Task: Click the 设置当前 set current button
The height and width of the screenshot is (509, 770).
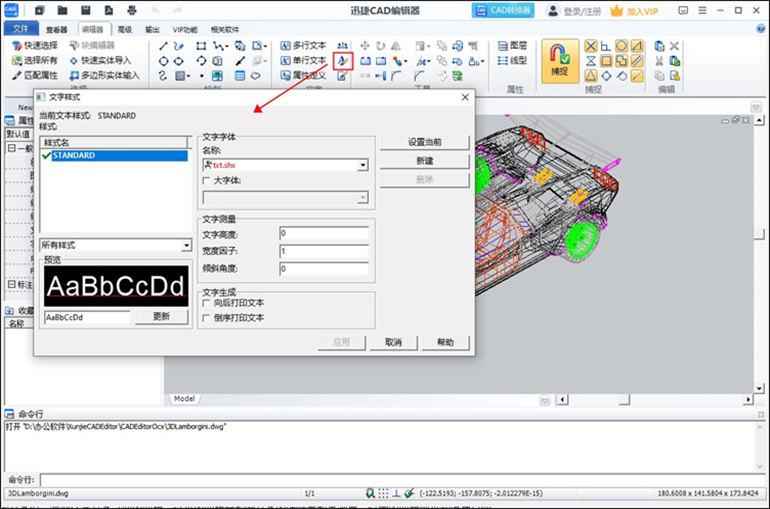Action: coord(425,142)
